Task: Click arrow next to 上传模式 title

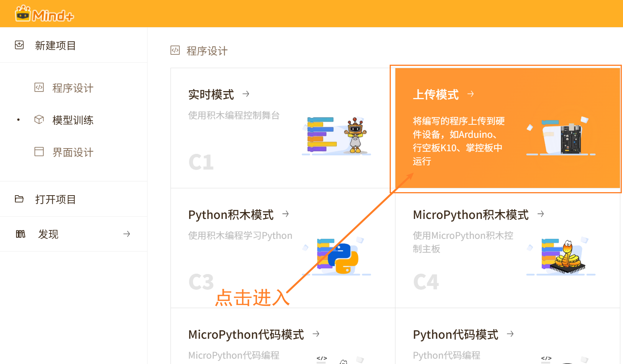Action: click(471, 94)
